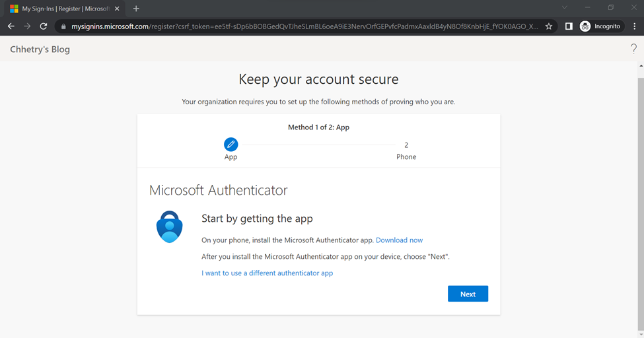Click the browser Back arrow
The height and width of the screenshot is (338, 644).
coord(11,26)
